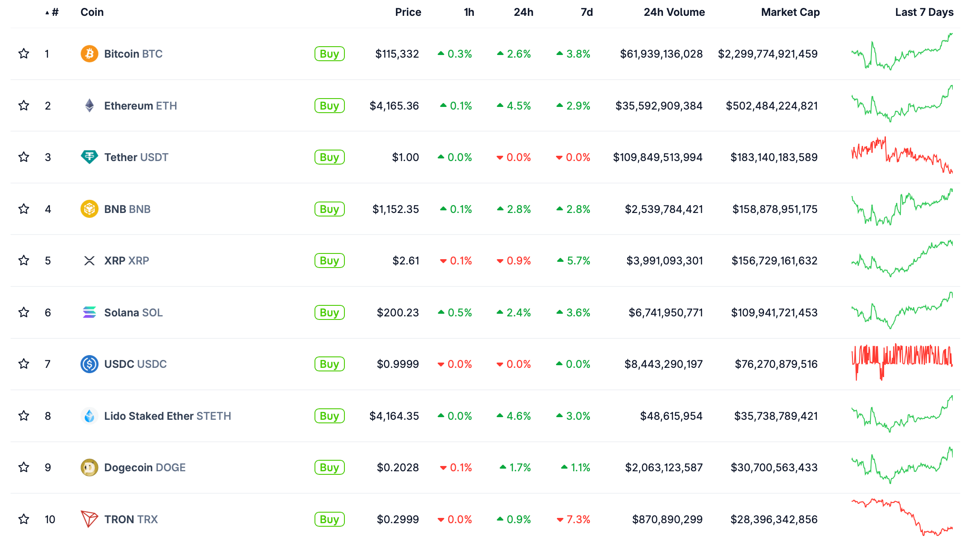Click the TRON red logo icon
Image resolution: width=980 pixels, height=543 pixels.
[89, 519]
